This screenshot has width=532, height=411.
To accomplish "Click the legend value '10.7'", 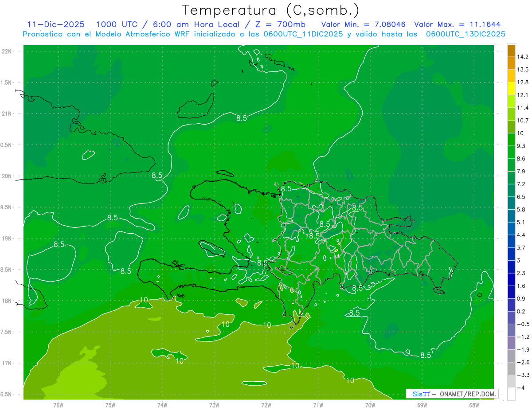I will click(523, 121).
